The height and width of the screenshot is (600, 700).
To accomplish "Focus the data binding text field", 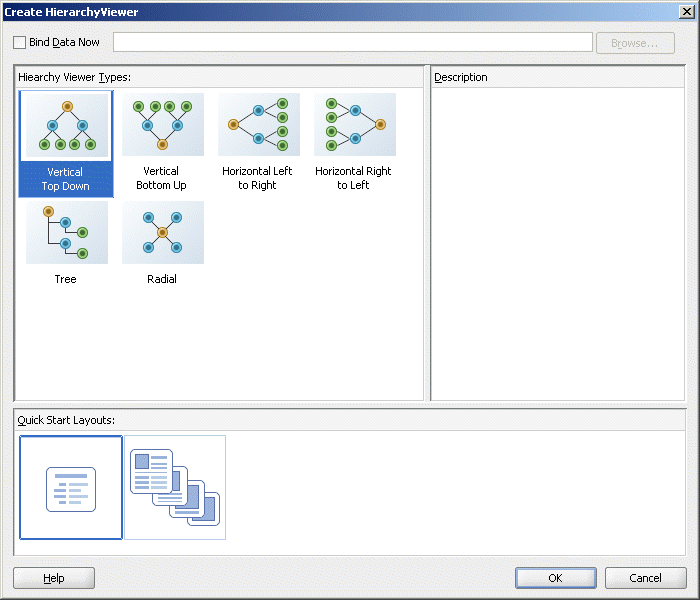I will (x=353, y=42).
